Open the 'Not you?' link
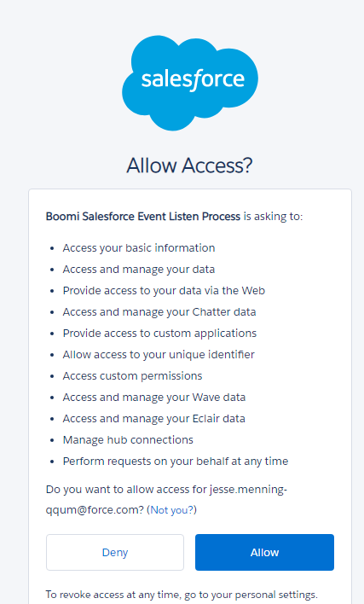This screenshot has height=604, width=364. tap(172, 510)
